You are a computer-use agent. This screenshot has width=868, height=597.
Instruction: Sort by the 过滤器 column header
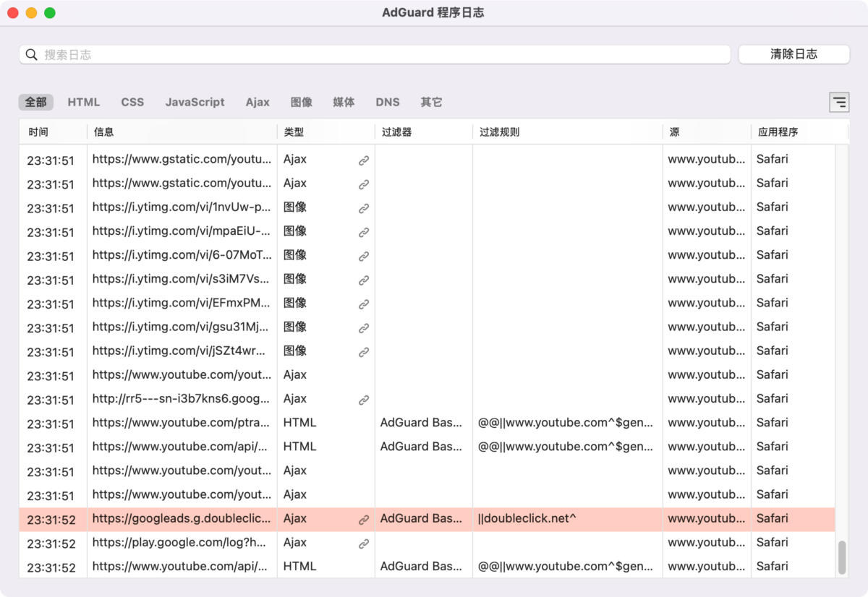click(x=424, y=132)
